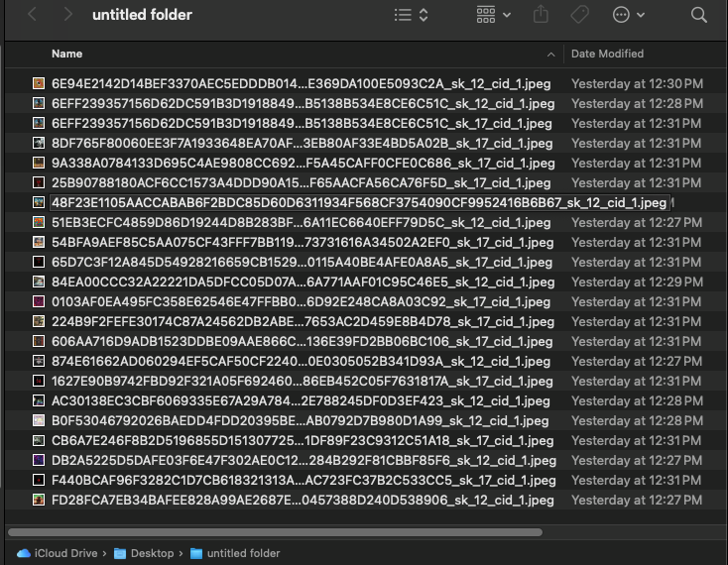
Task: Open the list view switcher
Action: 411,15
